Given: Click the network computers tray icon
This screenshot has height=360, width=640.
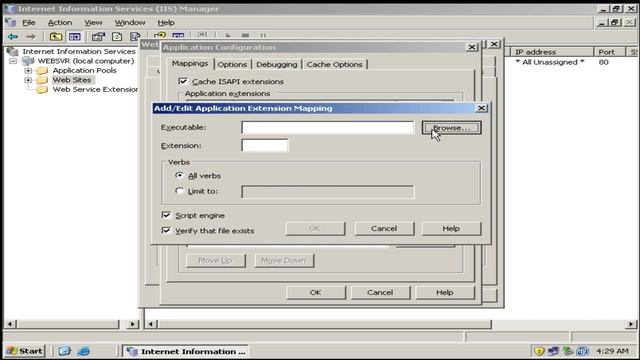Looking at the screenshot, I should pyautogui.click(x=553, y=351).
